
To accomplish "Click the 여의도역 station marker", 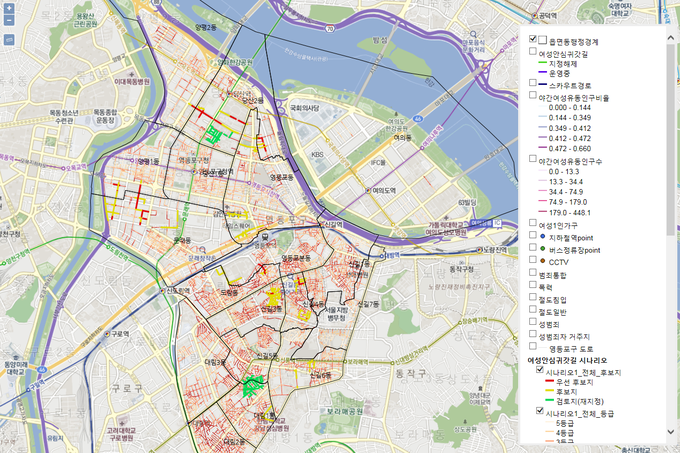I will [x=368, y=190].
